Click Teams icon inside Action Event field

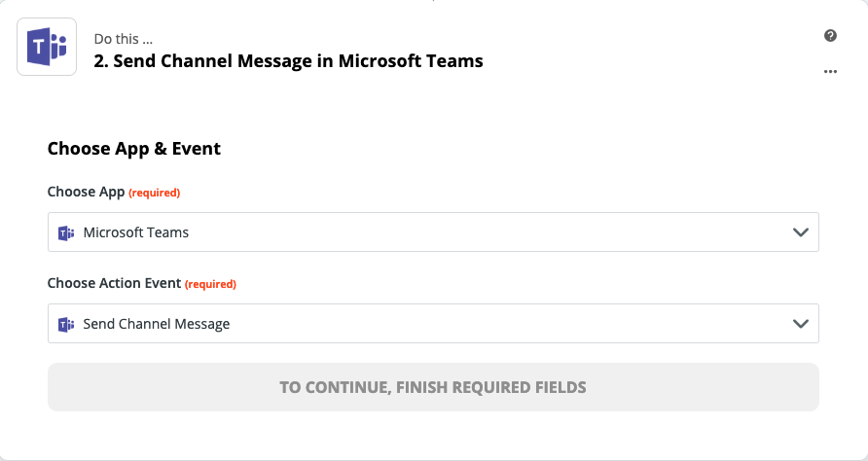click(66, 324)
